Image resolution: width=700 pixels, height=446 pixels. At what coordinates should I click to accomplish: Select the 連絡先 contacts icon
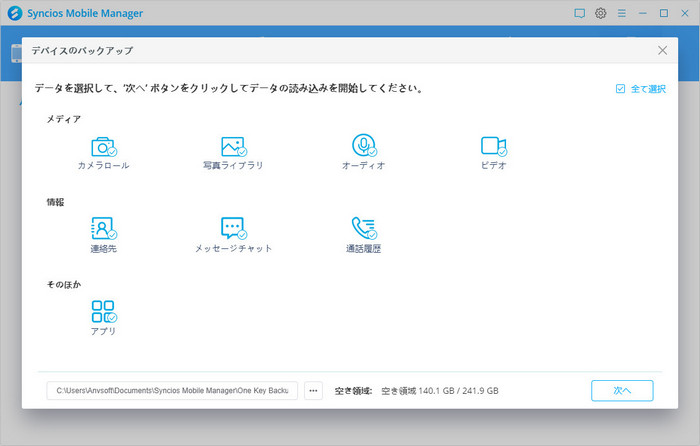coord(104,228)
